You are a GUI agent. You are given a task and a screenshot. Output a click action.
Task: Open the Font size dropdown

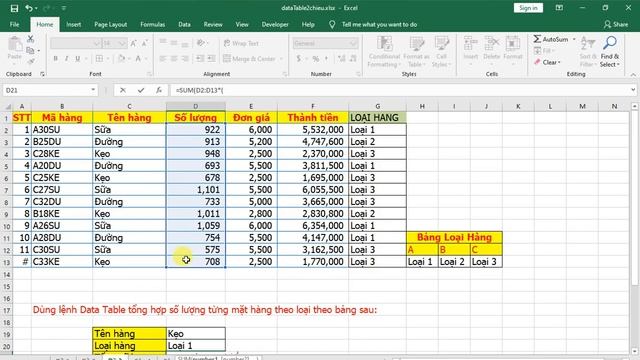click(122, 43)
